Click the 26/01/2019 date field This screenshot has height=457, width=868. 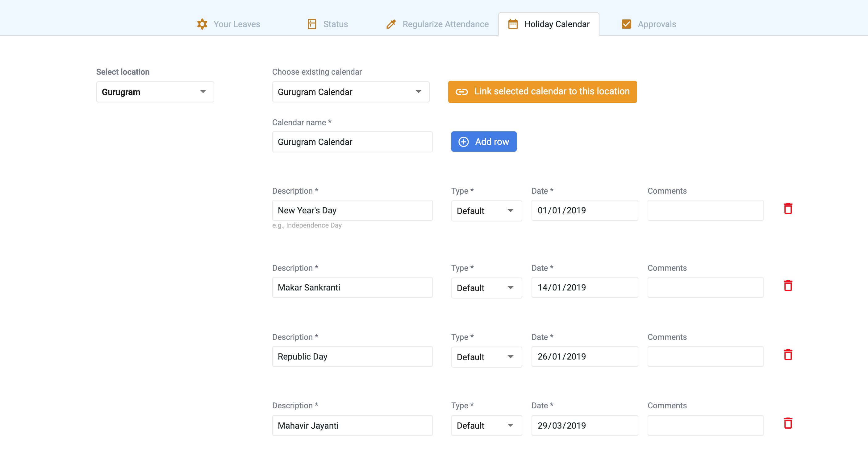tap(585, 356)
